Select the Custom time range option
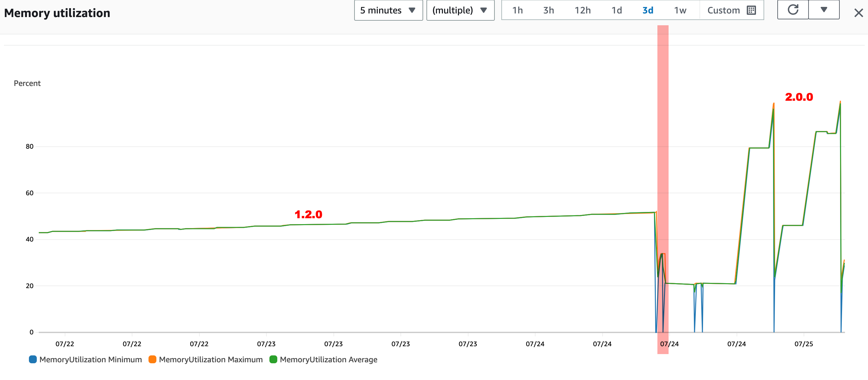 pos(723,10)
